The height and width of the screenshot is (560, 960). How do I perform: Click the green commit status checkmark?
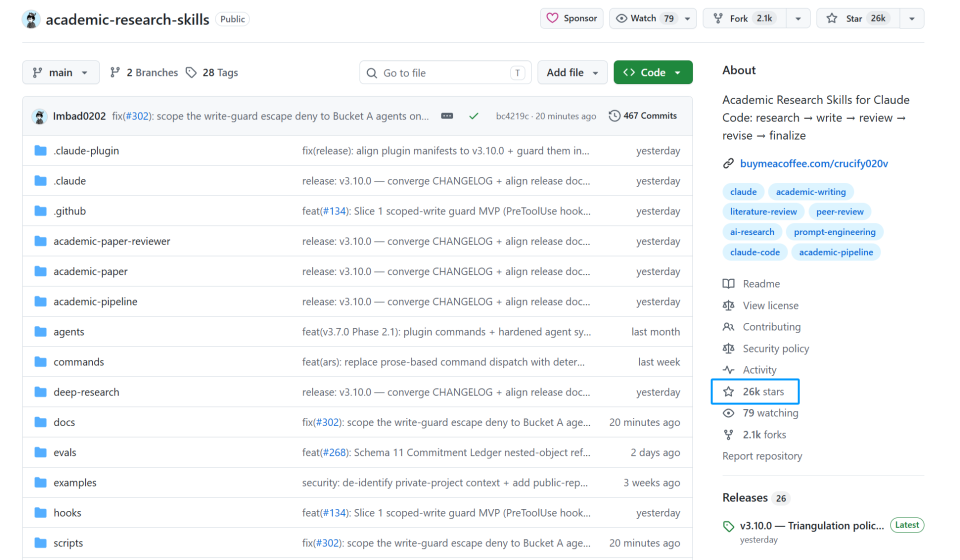(x=473, y=116)
